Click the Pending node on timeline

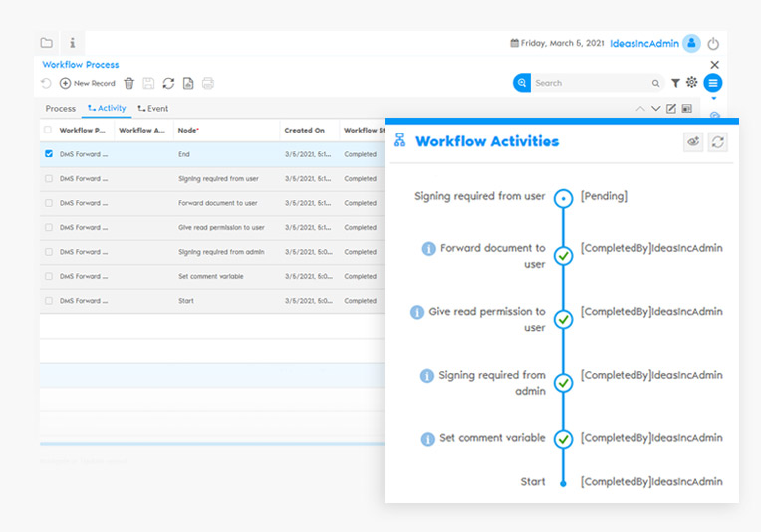pyautogui.click(x=563, y=198)
